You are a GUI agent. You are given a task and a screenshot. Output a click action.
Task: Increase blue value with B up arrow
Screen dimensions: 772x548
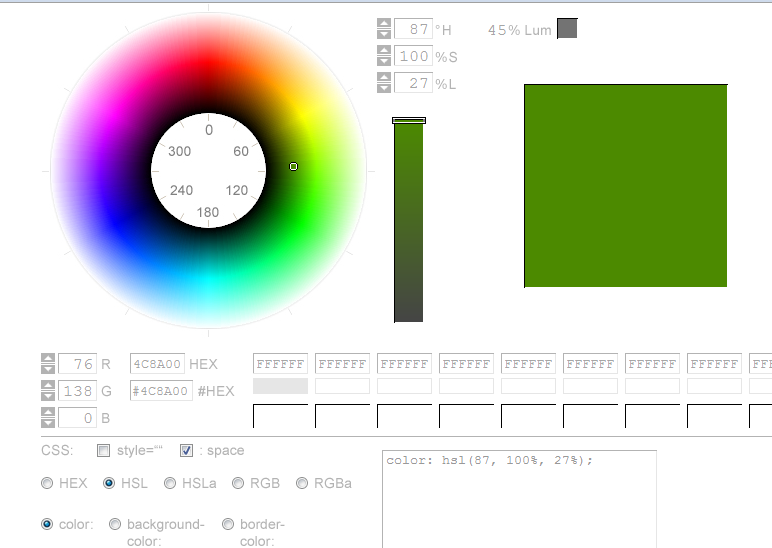[x=48, y=412]
